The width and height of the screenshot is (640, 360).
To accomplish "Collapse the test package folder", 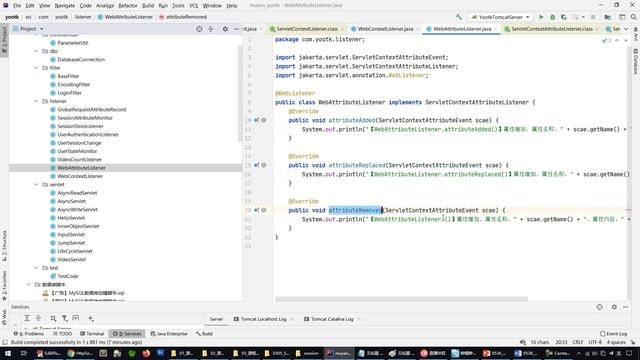I will (x=36, y=268).
